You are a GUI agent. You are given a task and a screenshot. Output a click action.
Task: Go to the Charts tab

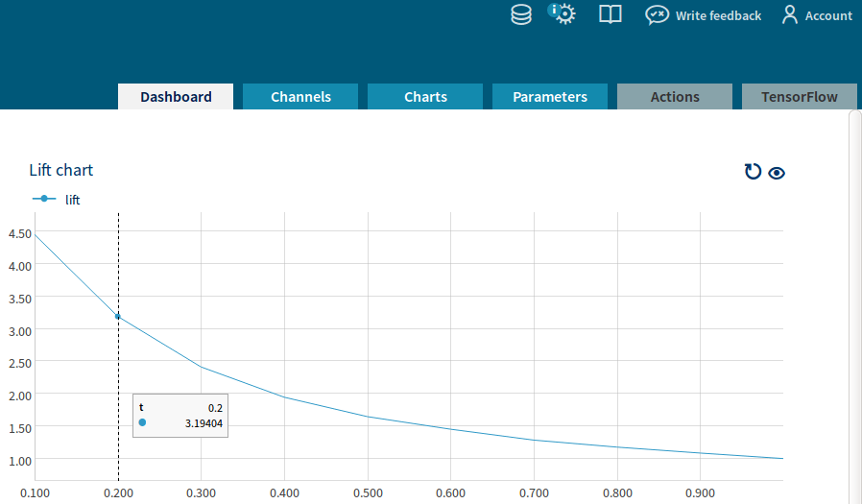(425, 97)
